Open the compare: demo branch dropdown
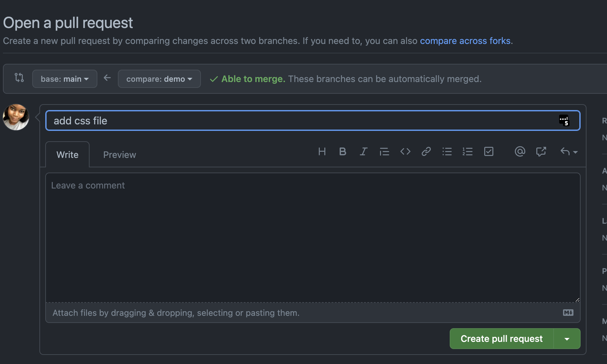 pyautogui.click(x=159, y=79)
